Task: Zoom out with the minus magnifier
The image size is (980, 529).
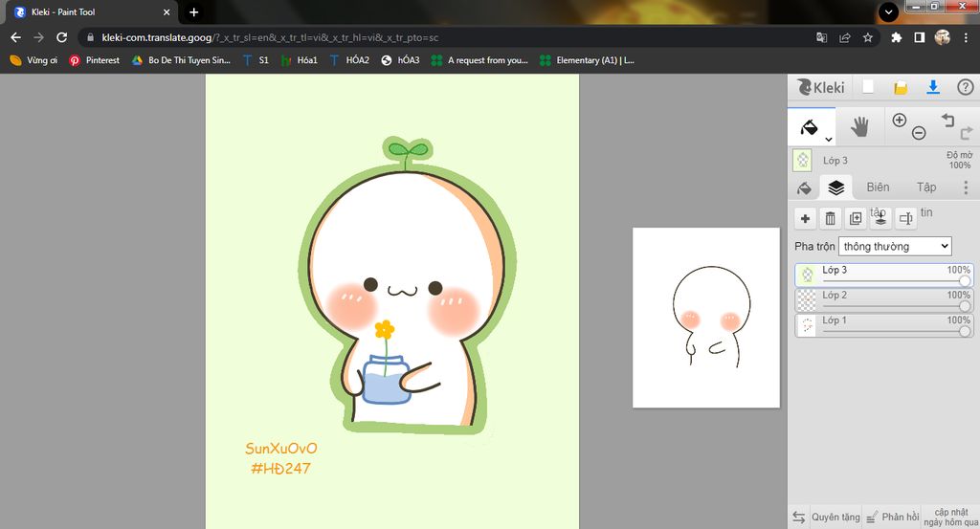Action: (x=918, y=132)
